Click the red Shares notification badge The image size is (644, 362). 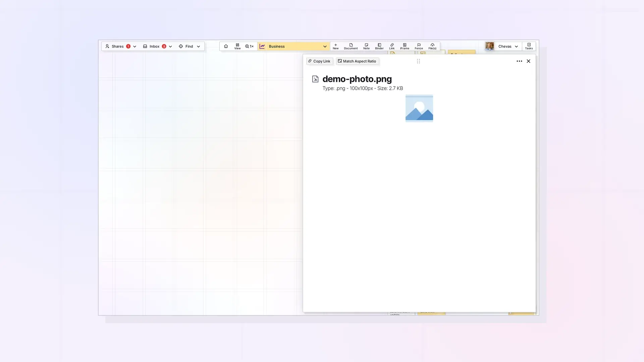[x=128, y=46]
